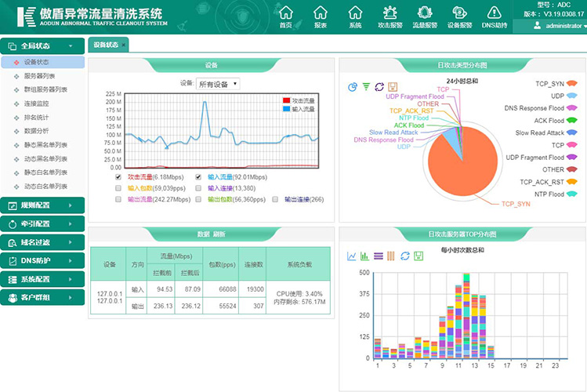
Task: Click the TCP_SYN legend color swatch
Action: click(x=571, y=83)
